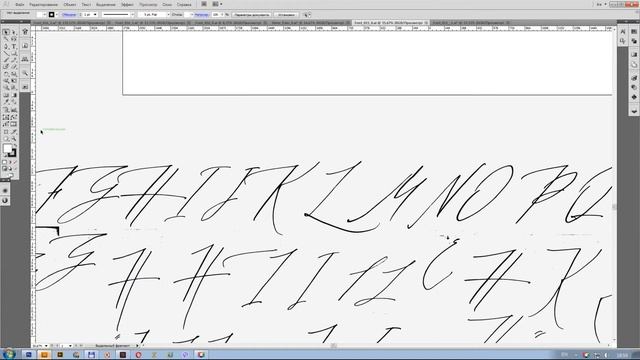
Task: Open the Текст menu
Action: 86,4
